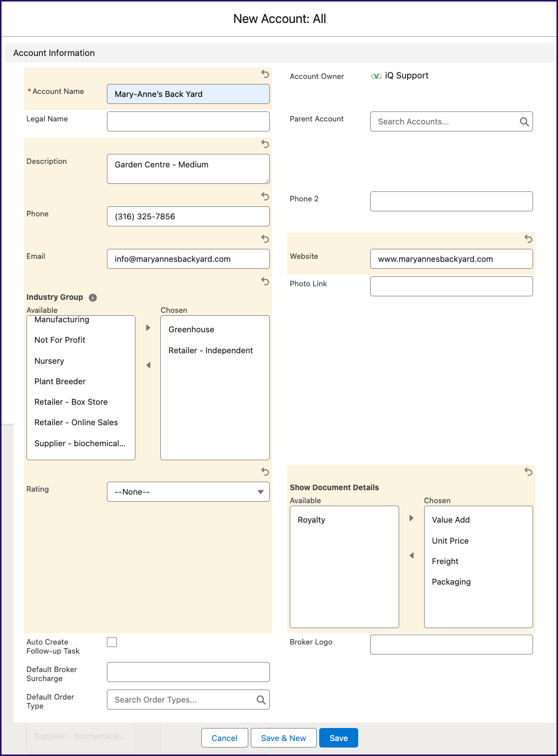Undo the Account Name field change
The image size is (558, 756).
pos(265,74)
